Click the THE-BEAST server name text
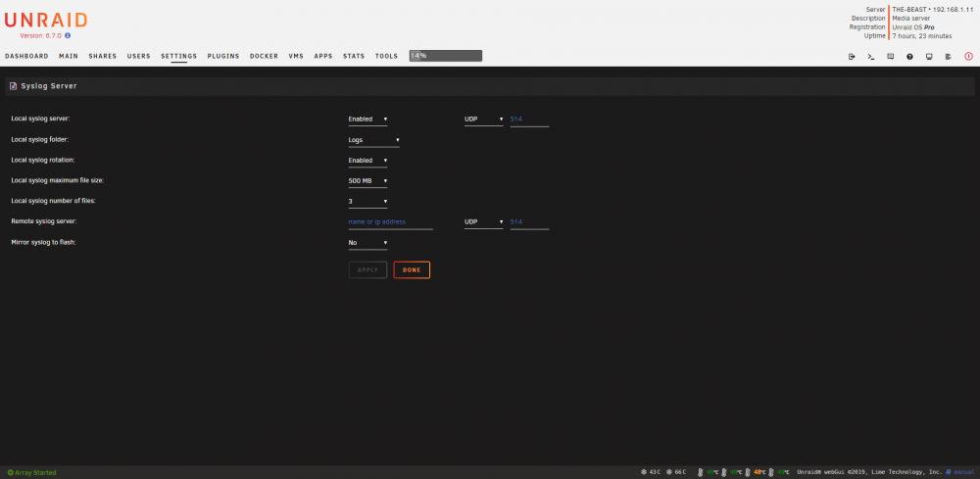This screenshot has width=980, height=479. [910, 10]
